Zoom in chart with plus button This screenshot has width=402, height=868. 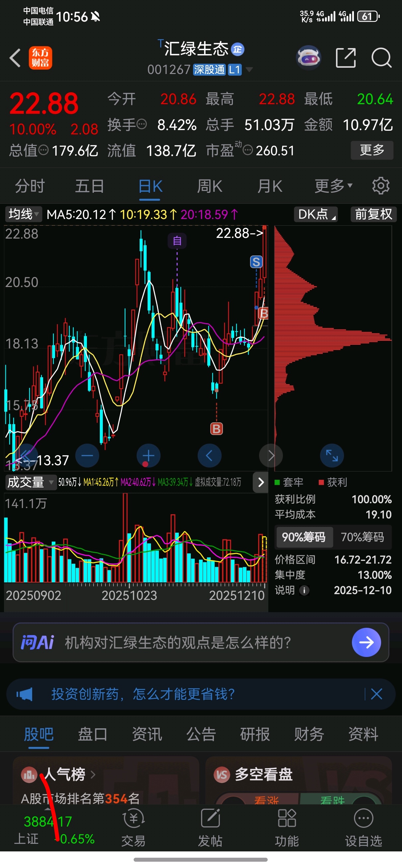pyautogui.click(x=149, y=456)
